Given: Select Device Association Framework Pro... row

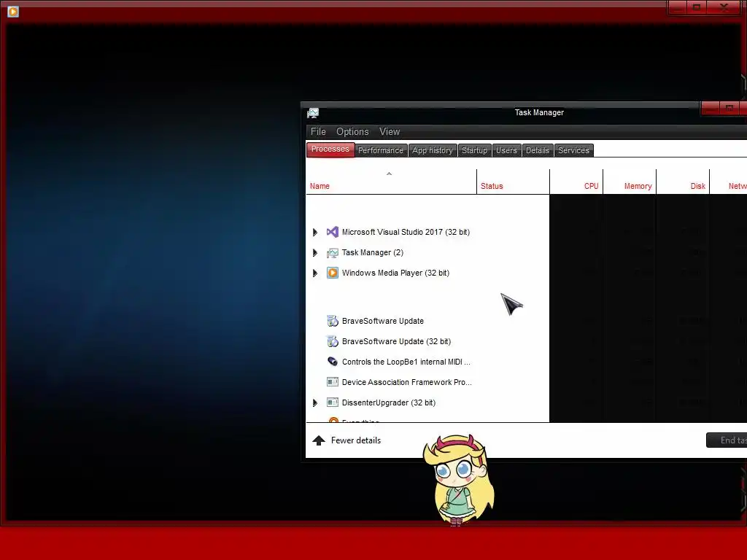Looking at the screenshot, I should pos(406,382).
